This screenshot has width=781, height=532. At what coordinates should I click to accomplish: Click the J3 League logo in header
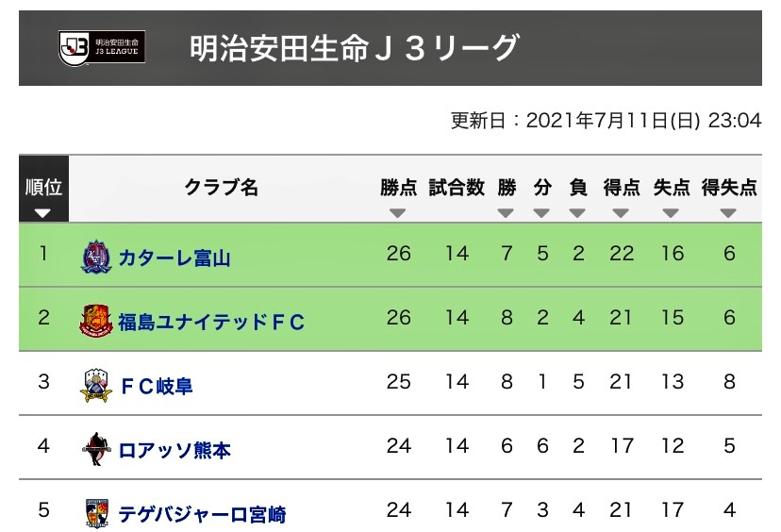tap(102, 48)
